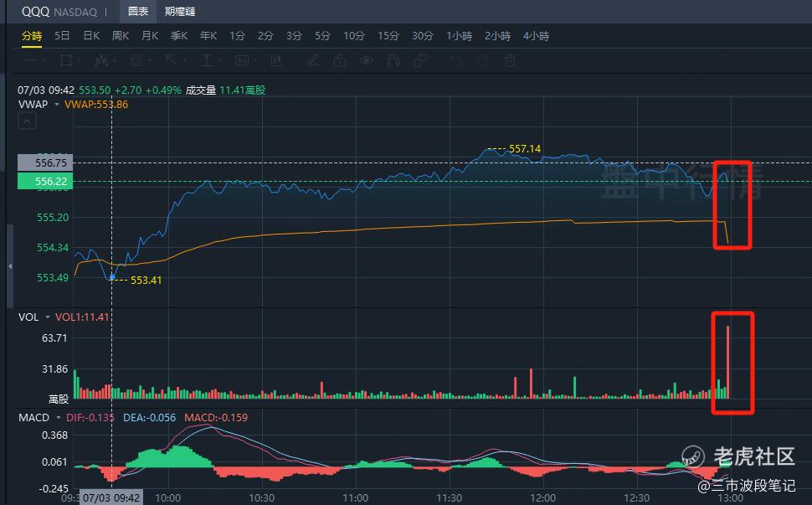Select the rectangle shape drawing tool
Image resolution: width=812 pixels, height=505 pixels.
tap(66, 60)
